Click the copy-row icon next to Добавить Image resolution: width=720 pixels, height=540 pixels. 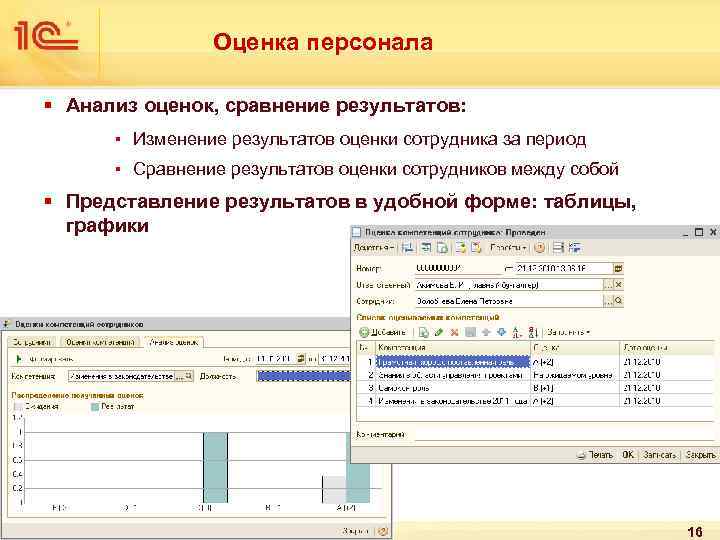click(x=423, y=332)
